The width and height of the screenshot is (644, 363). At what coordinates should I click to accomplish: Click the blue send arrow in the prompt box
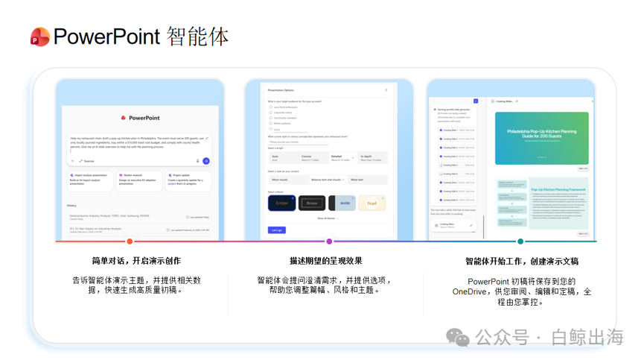(x=206, y=161)
